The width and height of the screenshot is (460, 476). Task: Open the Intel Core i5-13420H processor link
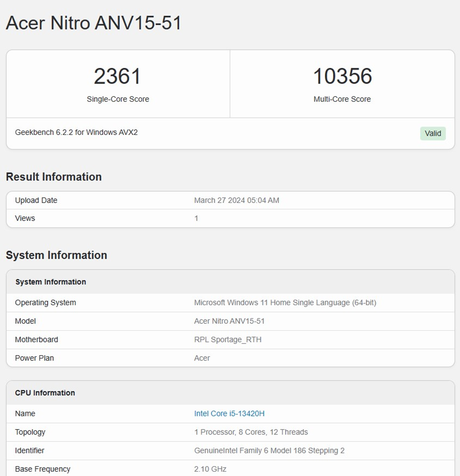[229, 413]
